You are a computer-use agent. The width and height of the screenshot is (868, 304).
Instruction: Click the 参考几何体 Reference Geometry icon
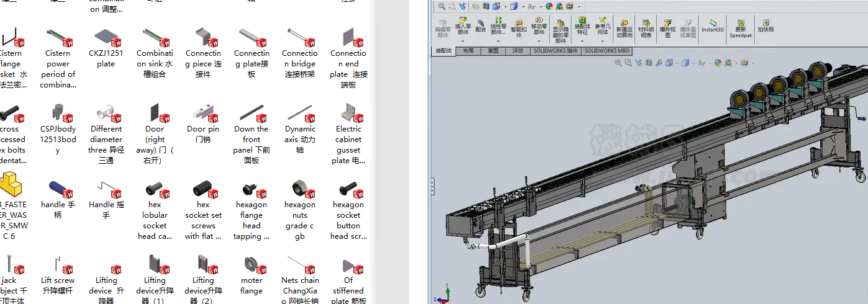pyautogui.click(x=602, y=20)
